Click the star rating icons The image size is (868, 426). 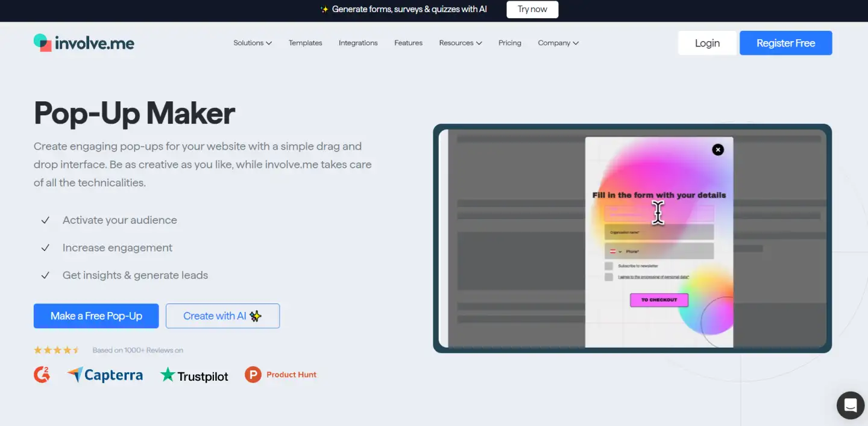(x=56, y=350)
